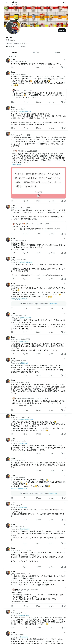Click the share icon on pinned post
Viewport: 72px width, 644px height.
pyautogui.click(x=65, y=67)
